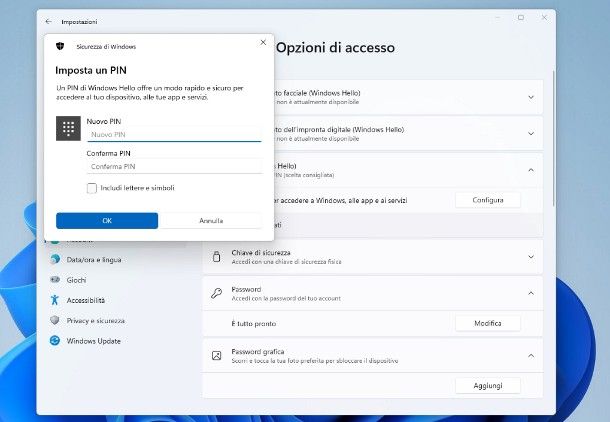Image resolution: width=610 pixels, height=422 pixels.
Task: Click the settings page vertical scrollbar
Action: coord(553,138)
